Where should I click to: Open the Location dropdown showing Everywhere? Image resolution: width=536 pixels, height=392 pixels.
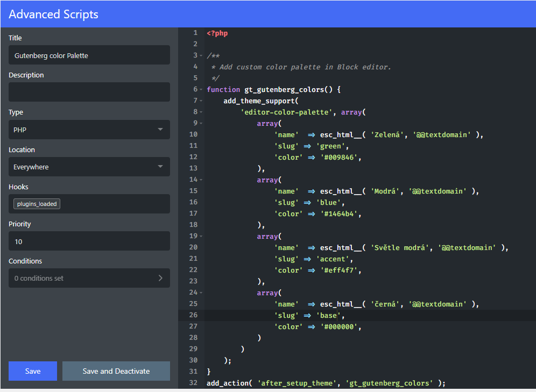pos(89,167)
